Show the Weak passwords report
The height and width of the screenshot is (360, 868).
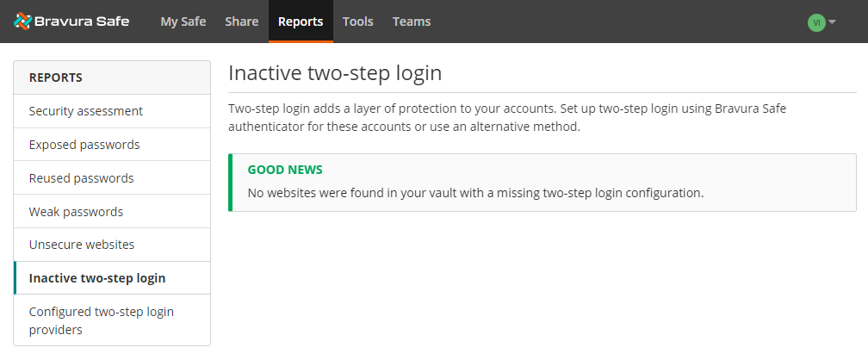coord(112,212)
